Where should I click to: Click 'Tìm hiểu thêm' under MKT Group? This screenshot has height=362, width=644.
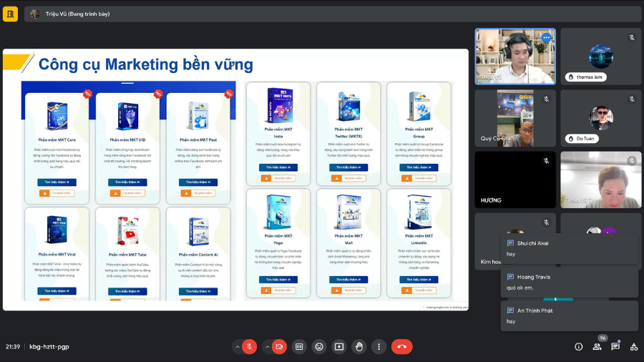click(x=419, y=167)
